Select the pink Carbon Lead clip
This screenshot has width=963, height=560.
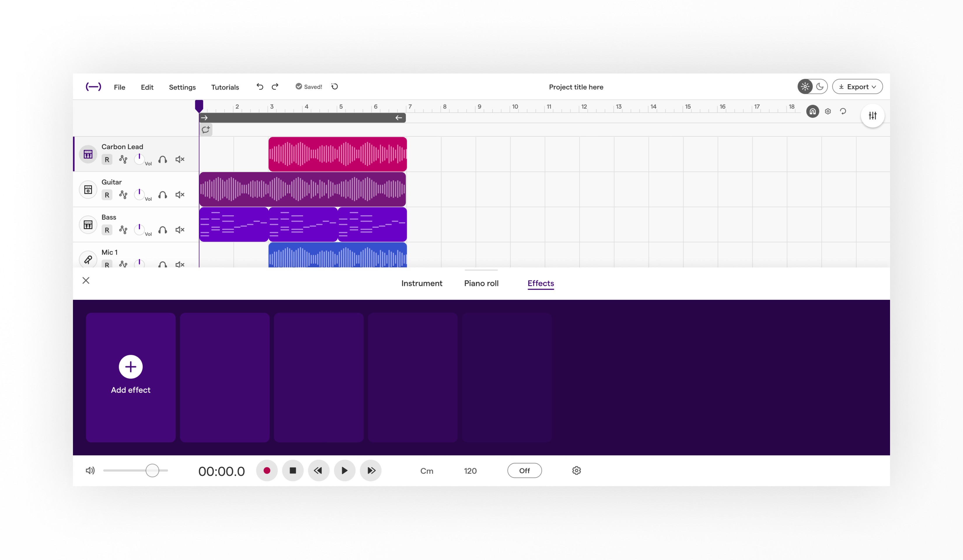pos(338,154)
